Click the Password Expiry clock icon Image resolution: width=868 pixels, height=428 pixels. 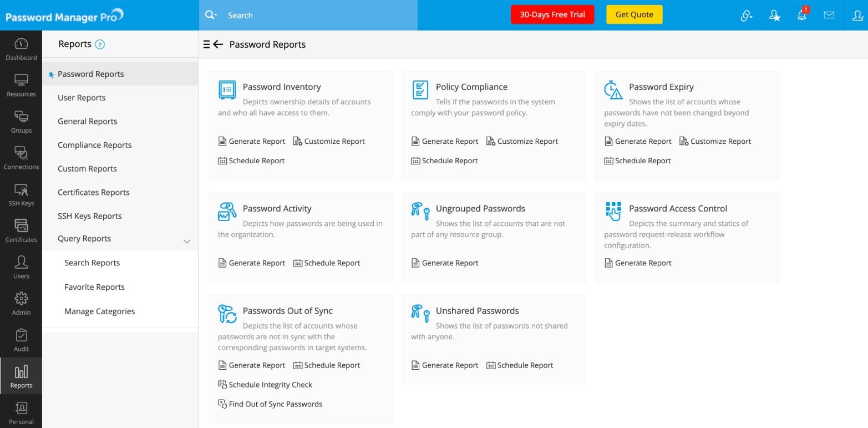613,90
